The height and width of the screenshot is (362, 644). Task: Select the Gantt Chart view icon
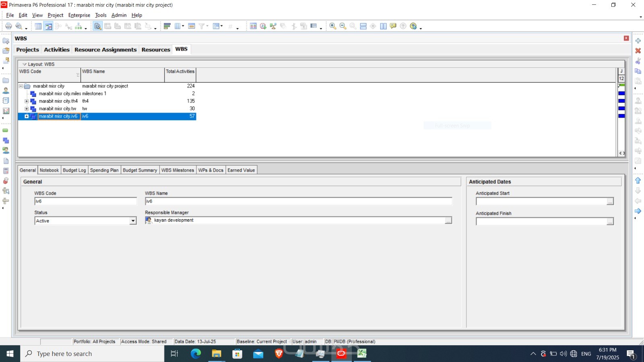[x=48, y=26]
